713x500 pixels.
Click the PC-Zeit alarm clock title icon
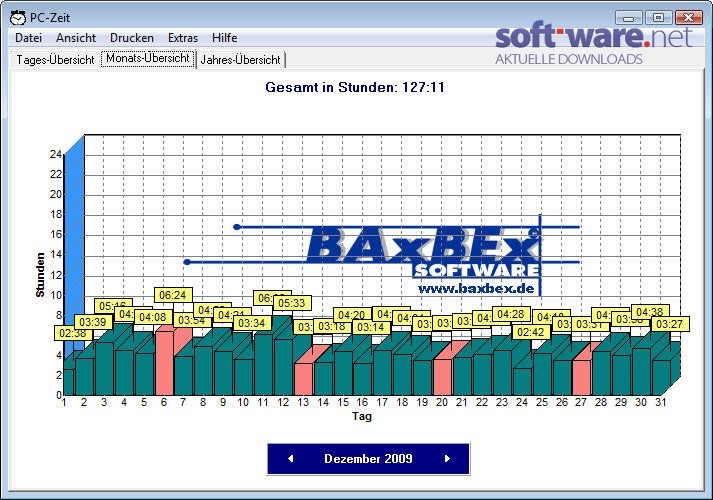click(18, 18)
